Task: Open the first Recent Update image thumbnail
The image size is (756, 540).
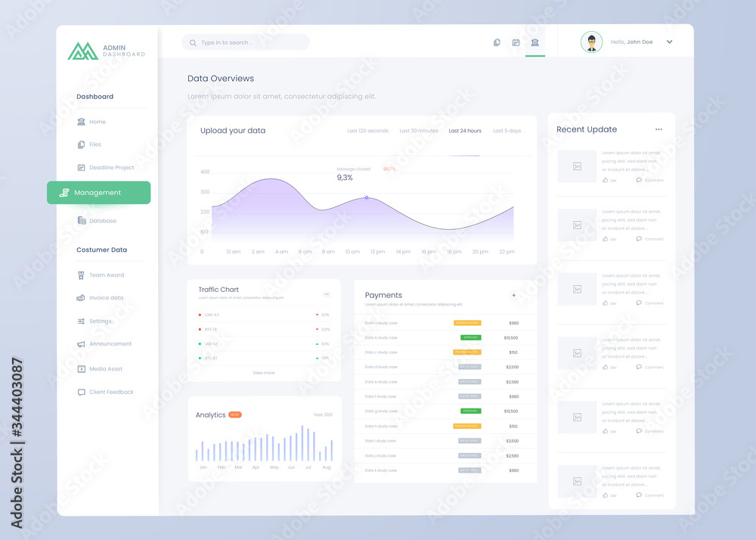Action: pyautogui.click(x=577, y=166)
